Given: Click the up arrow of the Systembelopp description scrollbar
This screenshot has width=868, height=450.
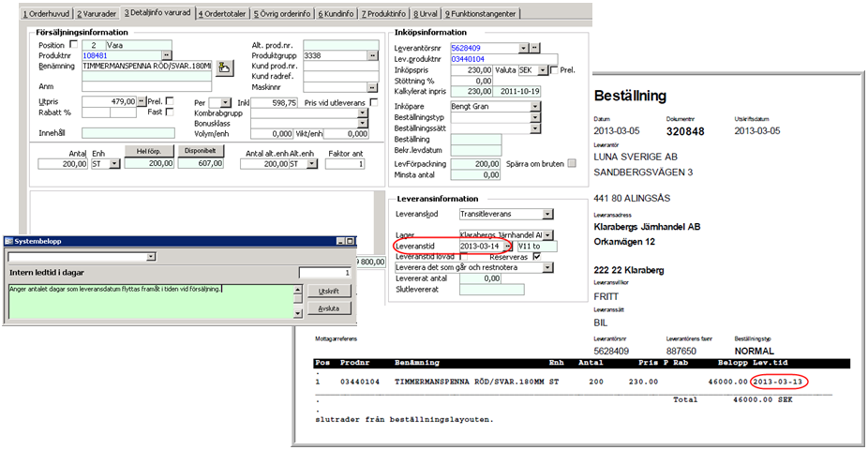Looking at the screenshot, I should 297,290.
